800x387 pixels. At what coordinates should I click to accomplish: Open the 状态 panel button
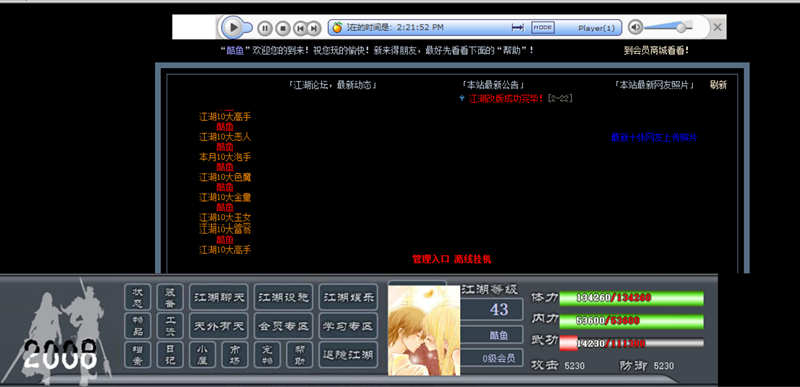138,297
